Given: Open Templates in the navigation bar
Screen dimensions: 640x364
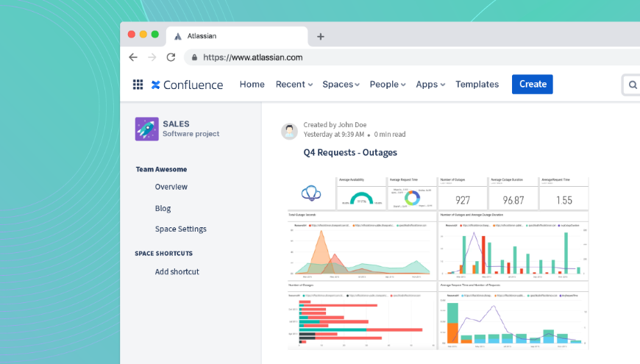Looking at the screenshot, I should [x=477, y=85].
